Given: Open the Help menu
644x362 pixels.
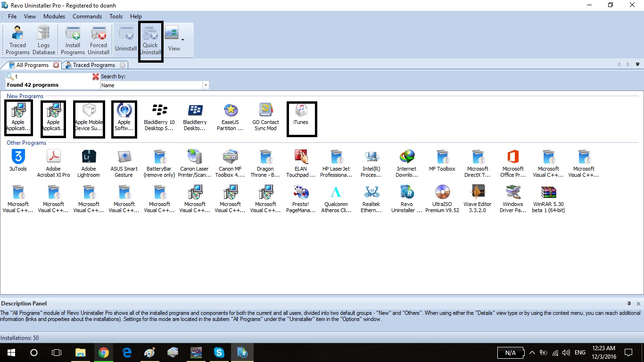Looking at the screenshot, I should (136, 16).
